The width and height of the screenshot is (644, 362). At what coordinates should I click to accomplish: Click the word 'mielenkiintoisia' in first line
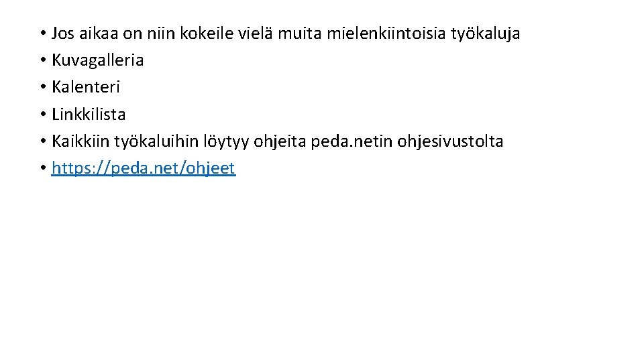[386, 34]
